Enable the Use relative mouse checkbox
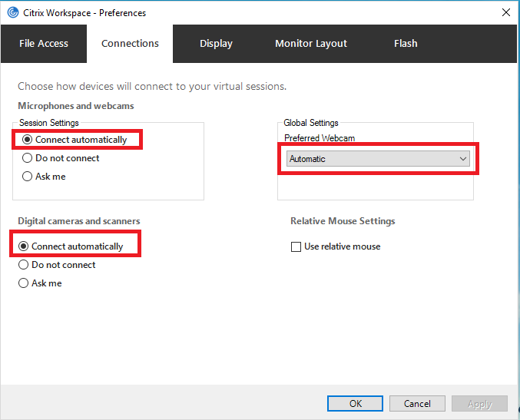 [x=296, y=246]
